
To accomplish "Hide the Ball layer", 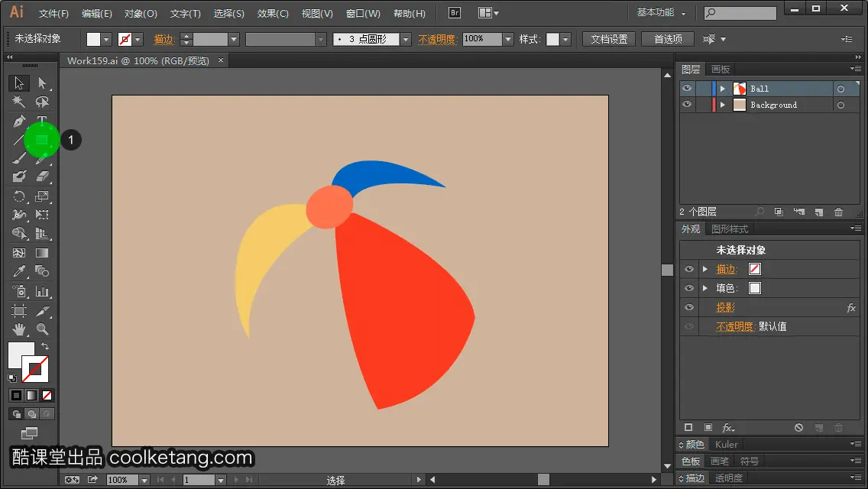I will (687, 89).
